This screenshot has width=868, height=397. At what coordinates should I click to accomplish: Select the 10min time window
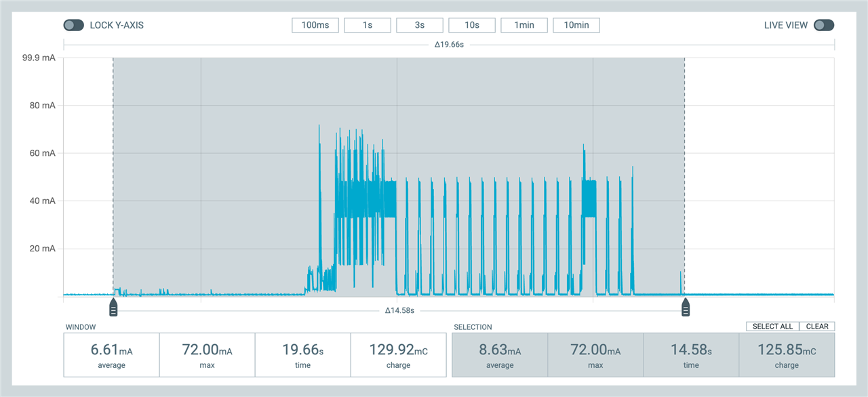click(x=576, y=25)
